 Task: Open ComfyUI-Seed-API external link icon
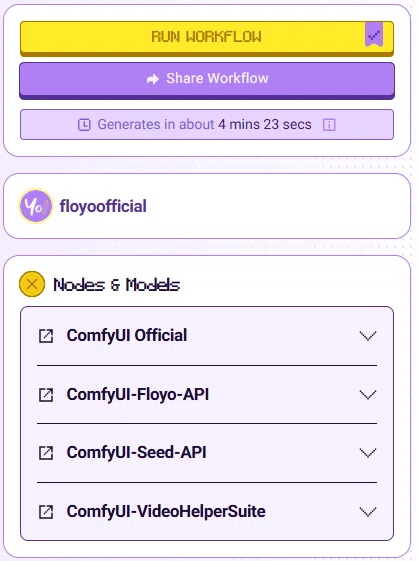(x=46, y=453)
